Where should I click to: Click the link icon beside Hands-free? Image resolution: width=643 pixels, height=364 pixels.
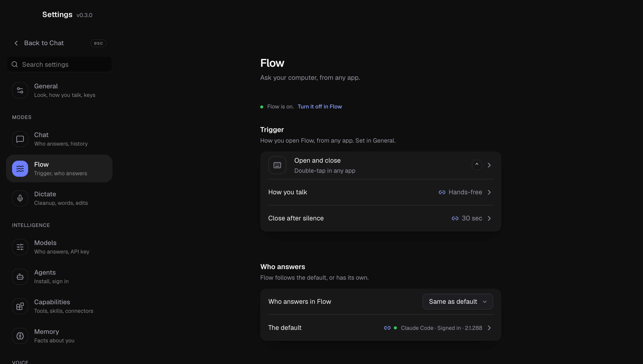(x=442, y=192)
